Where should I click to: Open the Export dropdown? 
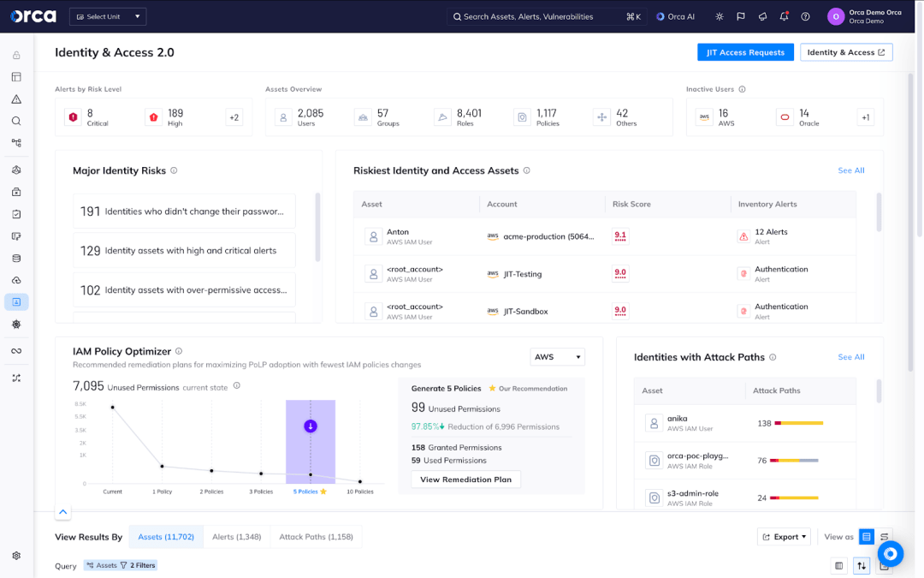point(785,537)
